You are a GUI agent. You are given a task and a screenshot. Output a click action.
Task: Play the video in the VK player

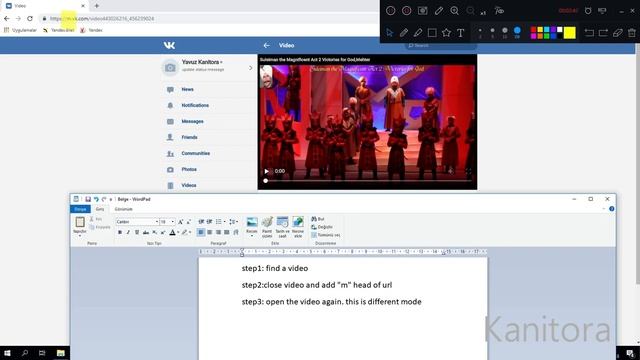coord(267,171)
